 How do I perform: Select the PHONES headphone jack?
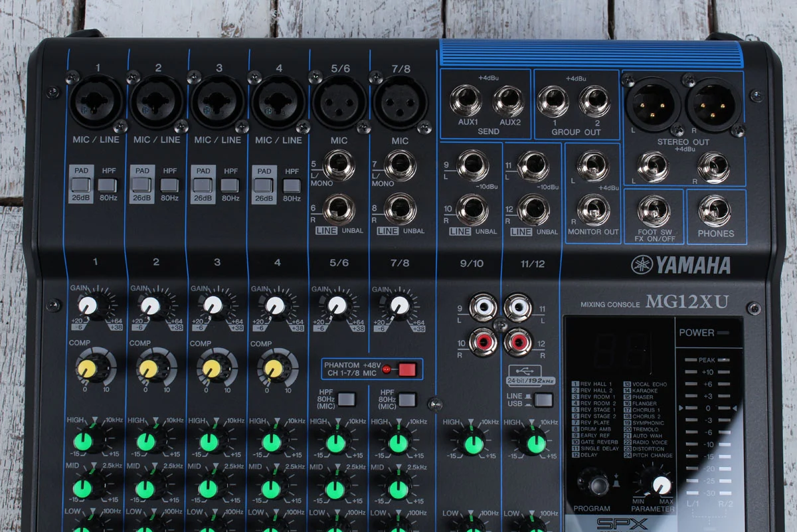[x=715, y=211]
